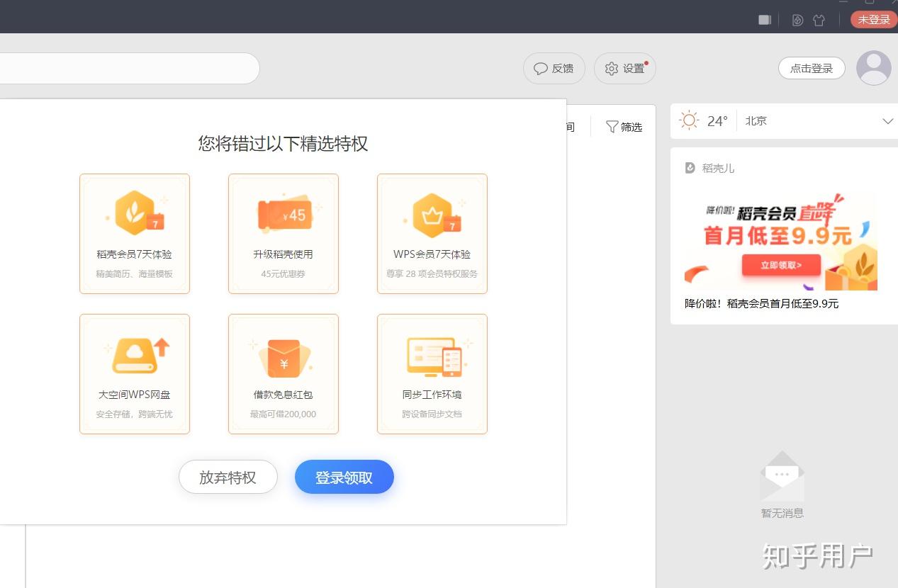The image size is (898, 588).
Task: Click the monitor and phone sync icon
Action: [434, 356]
